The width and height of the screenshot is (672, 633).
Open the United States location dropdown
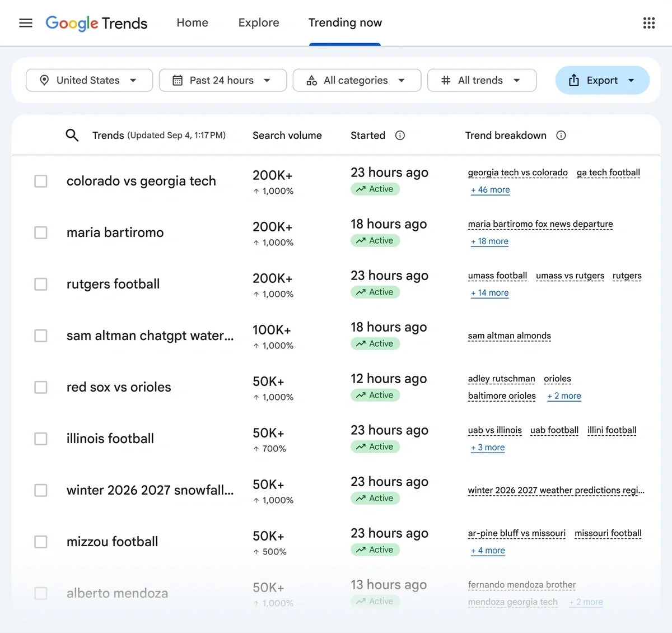click(x=89, y=80)
